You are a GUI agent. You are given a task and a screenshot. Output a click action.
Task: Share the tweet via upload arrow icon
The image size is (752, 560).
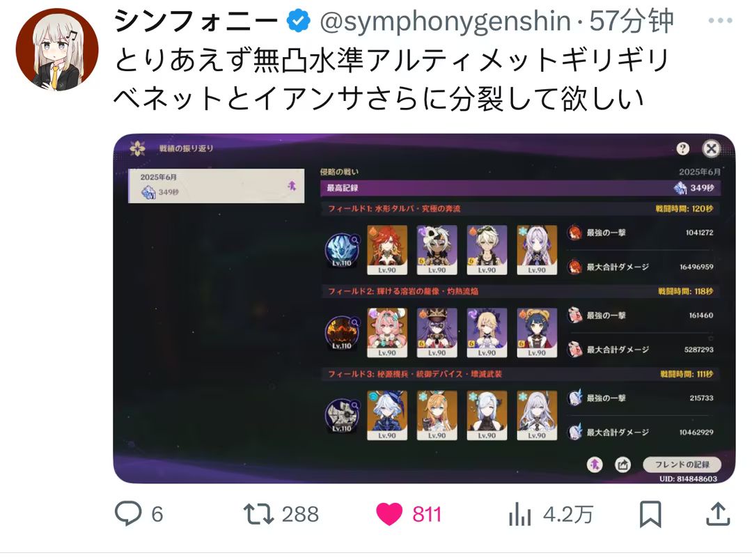click(x=718, y=513)
